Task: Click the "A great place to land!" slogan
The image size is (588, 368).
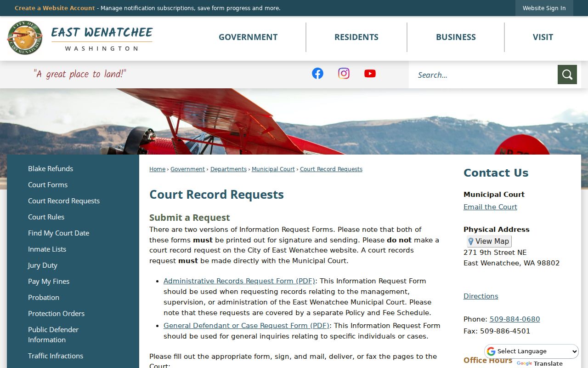Action: (x=79, y=74)
